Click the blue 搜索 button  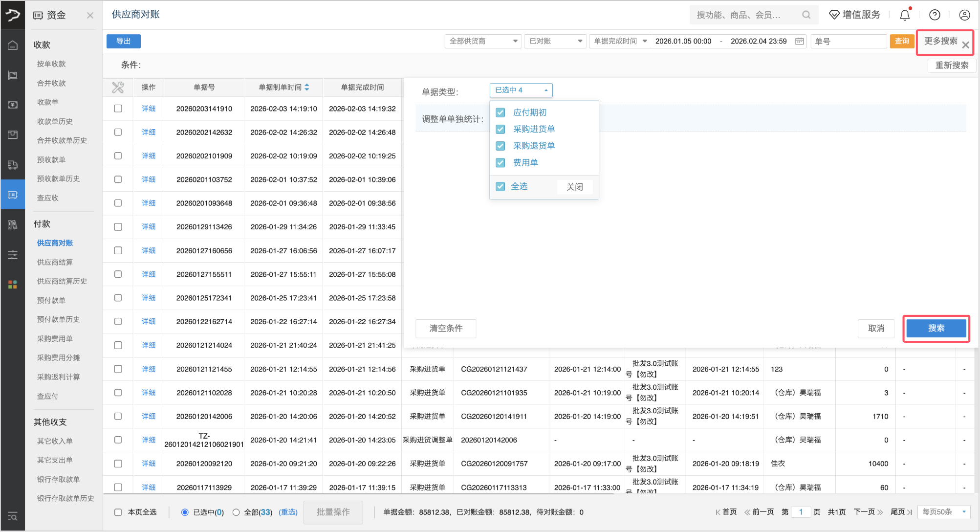(x=936, y=328)
